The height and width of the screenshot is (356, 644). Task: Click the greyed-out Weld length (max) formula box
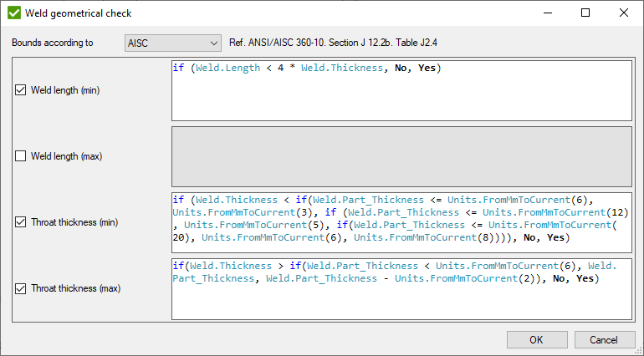click(401, 156)
